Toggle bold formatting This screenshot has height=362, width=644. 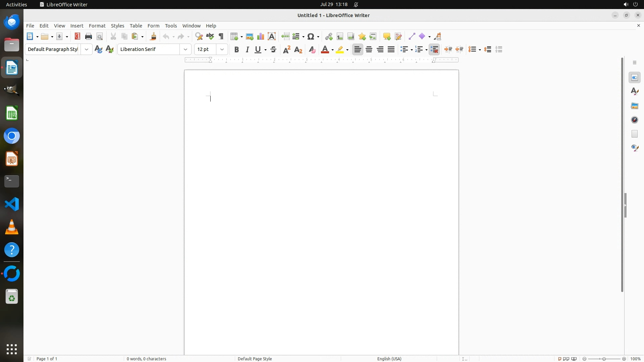tap(236, 50)
